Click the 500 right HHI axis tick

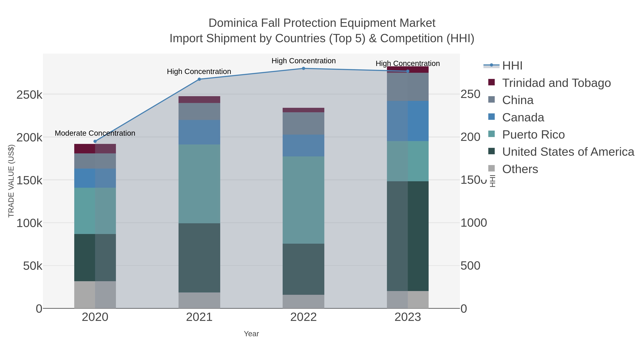tap(470, 266)
